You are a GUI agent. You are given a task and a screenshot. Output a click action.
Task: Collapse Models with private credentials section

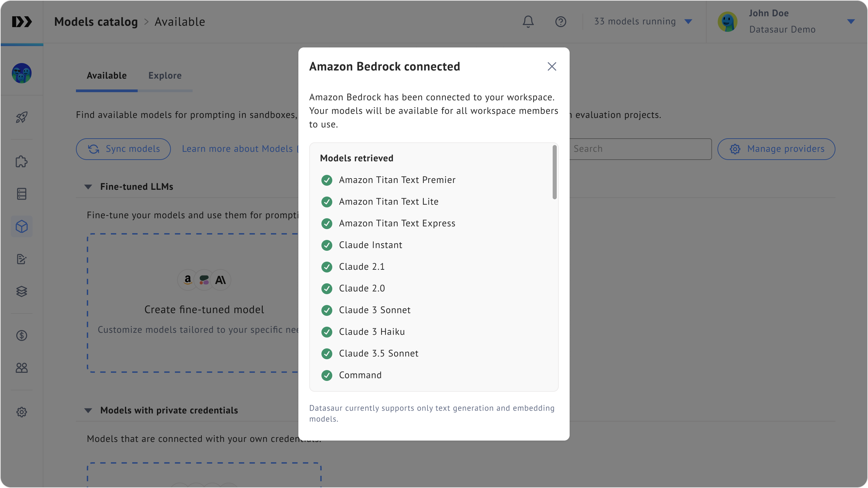point(88,410)
